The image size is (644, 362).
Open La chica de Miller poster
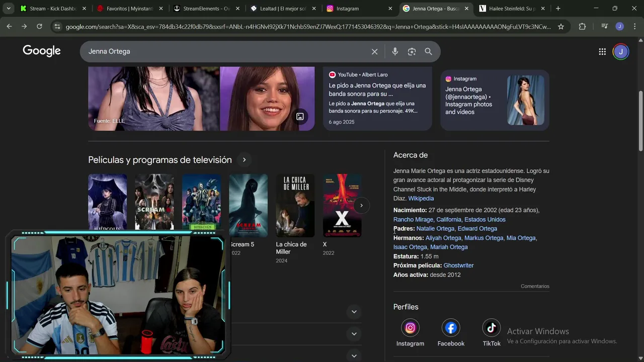295,205
